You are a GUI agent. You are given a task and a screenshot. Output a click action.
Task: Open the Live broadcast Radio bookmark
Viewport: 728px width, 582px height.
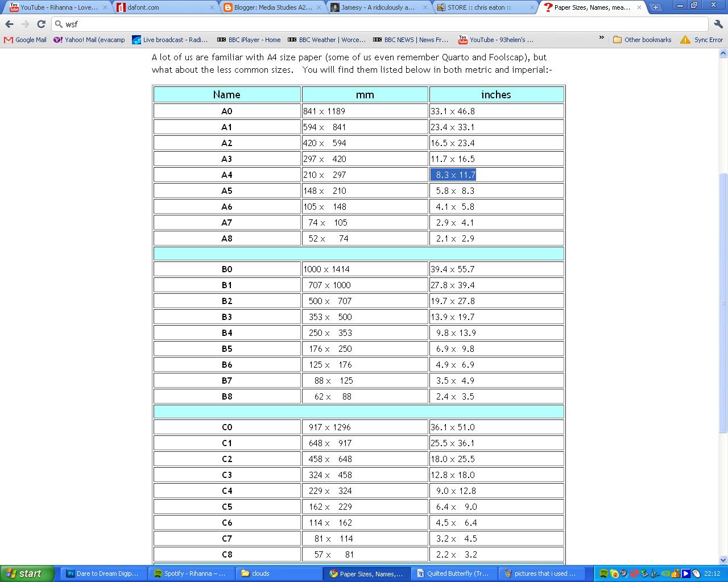point(170,40)
